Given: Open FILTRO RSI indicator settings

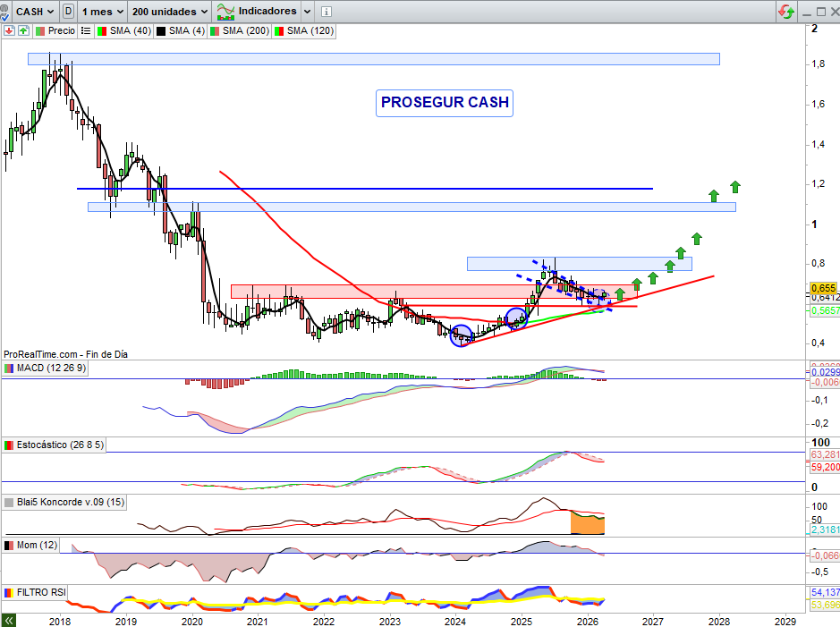Looking at the screenshot, I should [x=41, y=592].
